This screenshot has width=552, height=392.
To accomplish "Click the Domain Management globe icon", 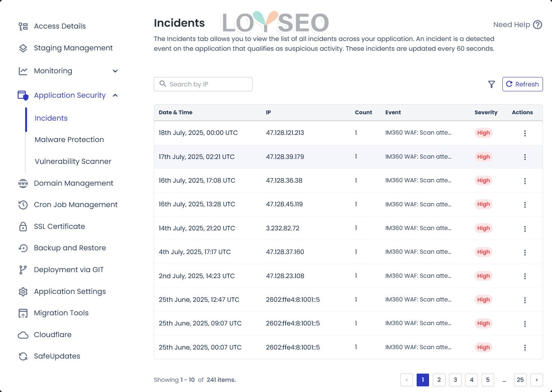I will (23, 183).
